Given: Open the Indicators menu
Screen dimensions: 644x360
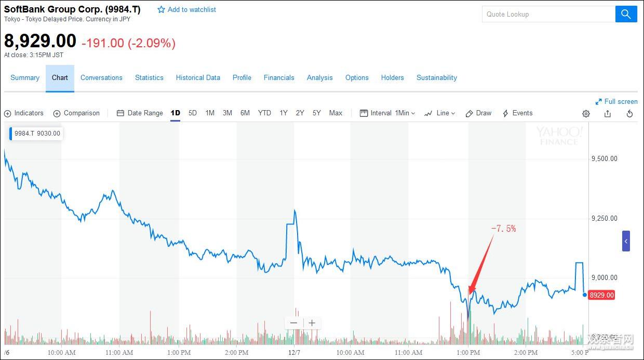Looking at the screenshot, I should (x=24, y=113).
